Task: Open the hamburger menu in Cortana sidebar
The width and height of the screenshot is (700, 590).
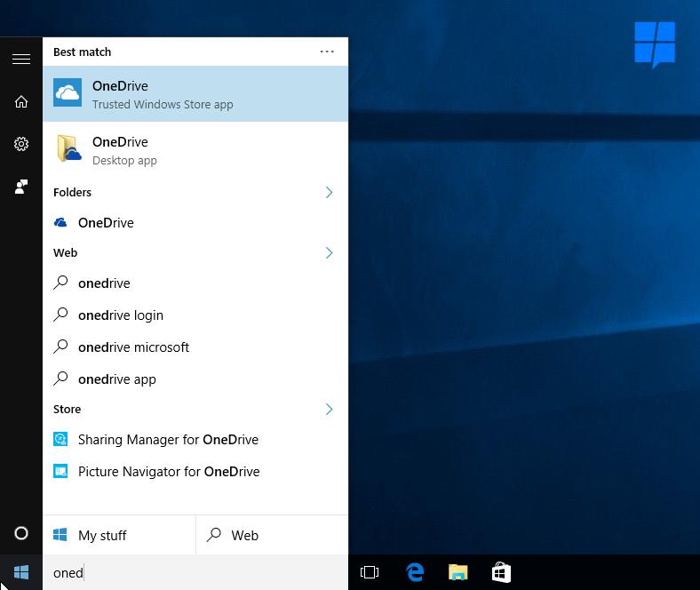Action: coord(21,59)
